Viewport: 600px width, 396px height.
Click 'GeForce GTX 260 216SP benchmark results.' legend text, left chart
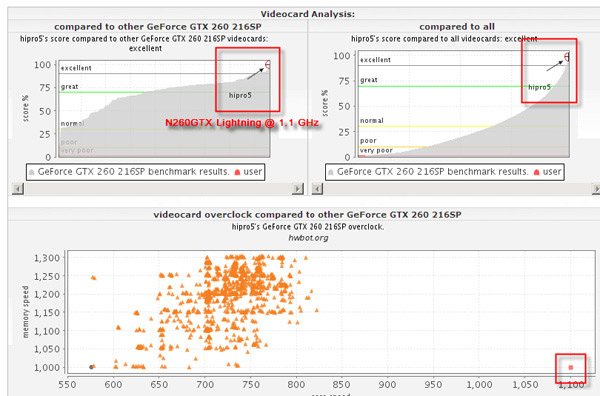(x=133, y=172)
